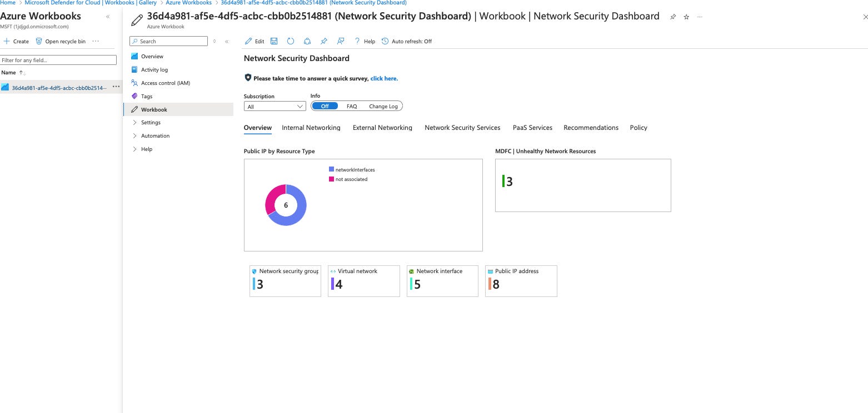Pin the workbook using the toolbar pin icon

[x=323, y=41]
